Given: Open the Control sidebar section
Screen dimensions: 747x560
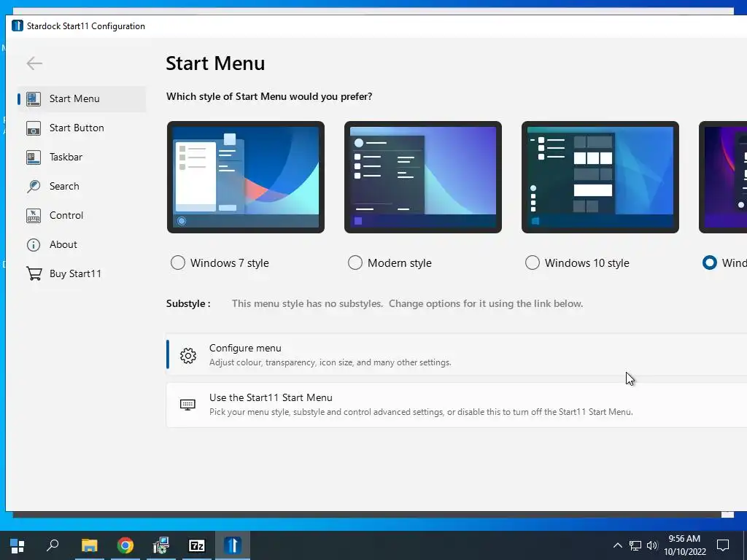Looking at the screenshot, I should click(x=82, y=215).
